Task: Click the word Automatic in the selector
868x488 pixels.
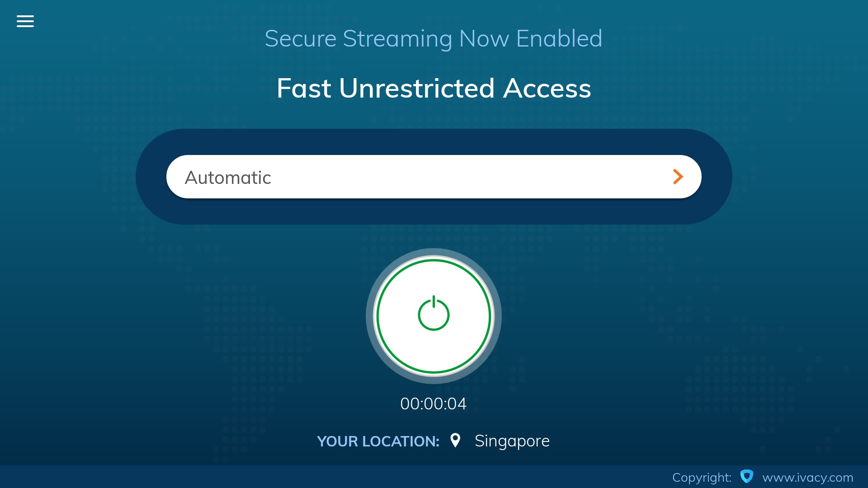Action: pos(228,178)
